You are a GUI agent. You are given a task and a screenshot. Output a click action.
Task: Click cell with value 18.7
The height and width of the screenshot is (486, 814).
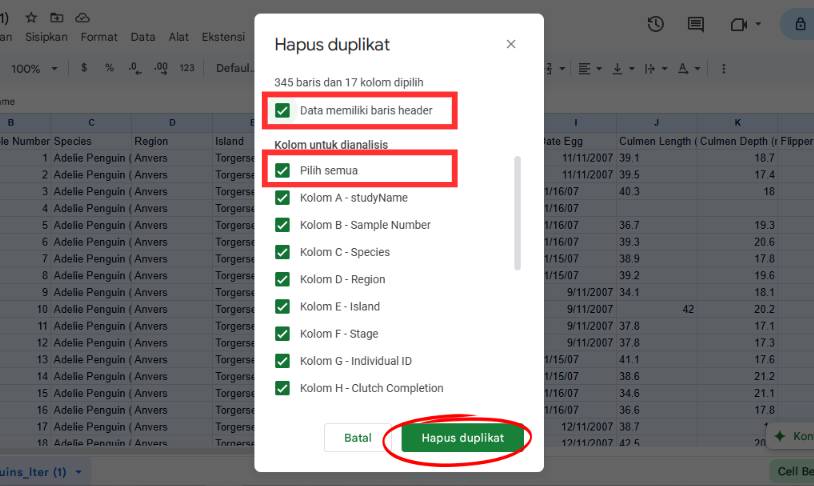[737, 158]
